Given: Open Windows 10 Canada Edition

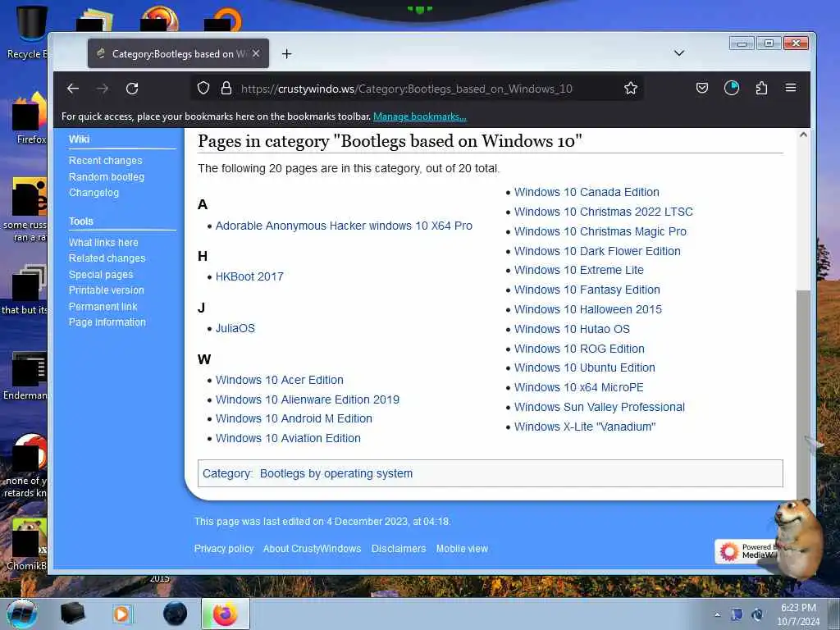Looking at the screenshot, I should [587, 192].
